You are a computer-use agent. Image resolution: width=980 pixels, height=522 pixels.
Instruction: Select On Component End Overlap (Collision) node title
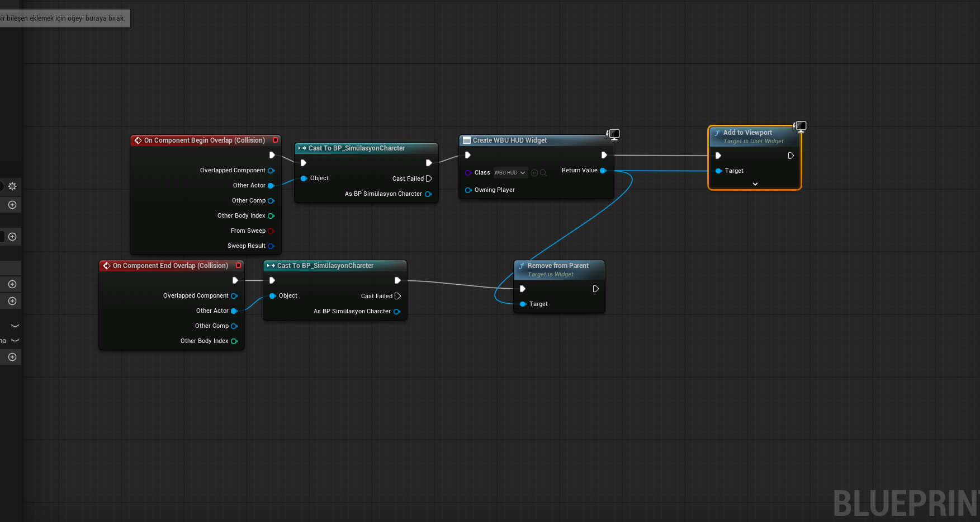[x=171, y=266]
